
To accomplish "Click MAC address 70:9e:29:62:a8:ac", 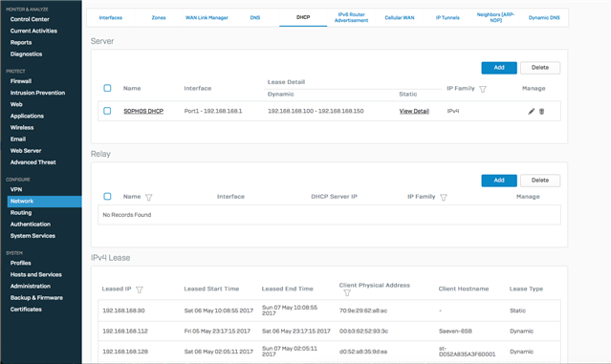I will tap(363, 310).
